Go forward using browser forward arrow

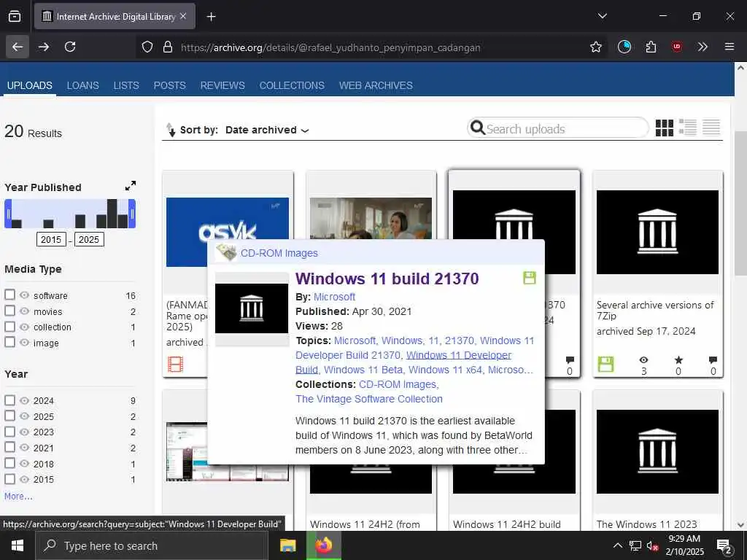click(44, 47)
